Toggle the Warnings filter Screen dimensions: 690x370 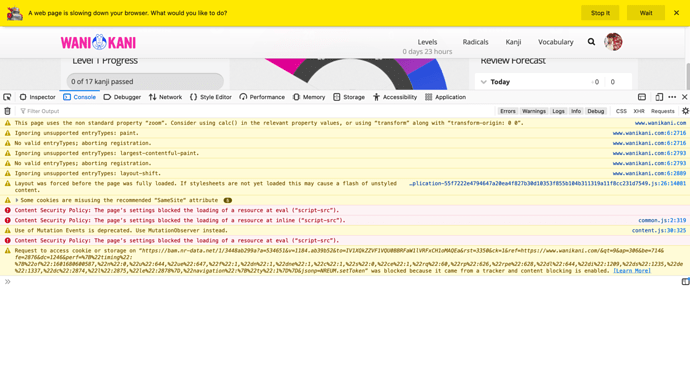[x=534, y=111]
